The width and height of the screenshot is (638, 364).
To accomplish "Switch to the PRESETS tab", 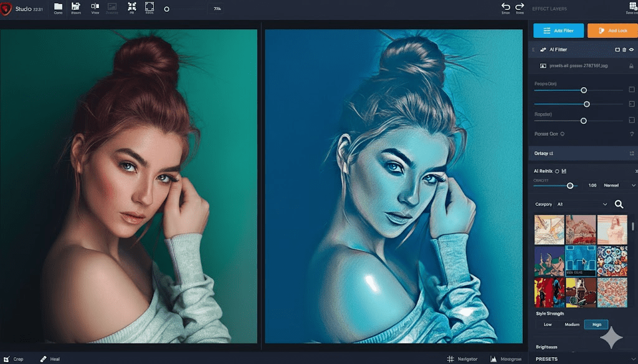I will [547, 358].
